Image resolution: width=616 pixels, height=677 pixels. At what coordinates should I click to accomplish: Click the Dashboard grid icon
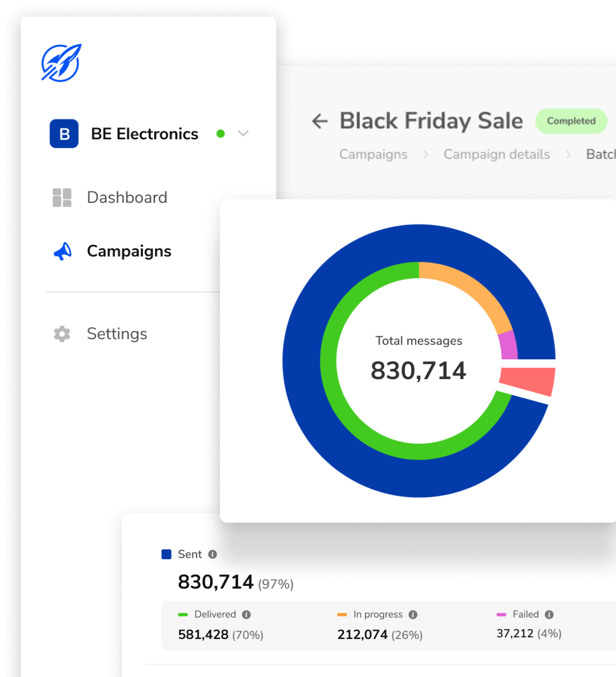click(62, 198)
